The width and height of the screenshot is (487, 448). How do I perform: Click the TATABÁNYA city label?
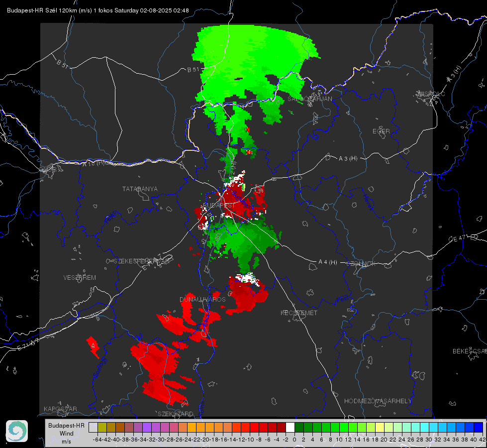click(x=140, y=189)
